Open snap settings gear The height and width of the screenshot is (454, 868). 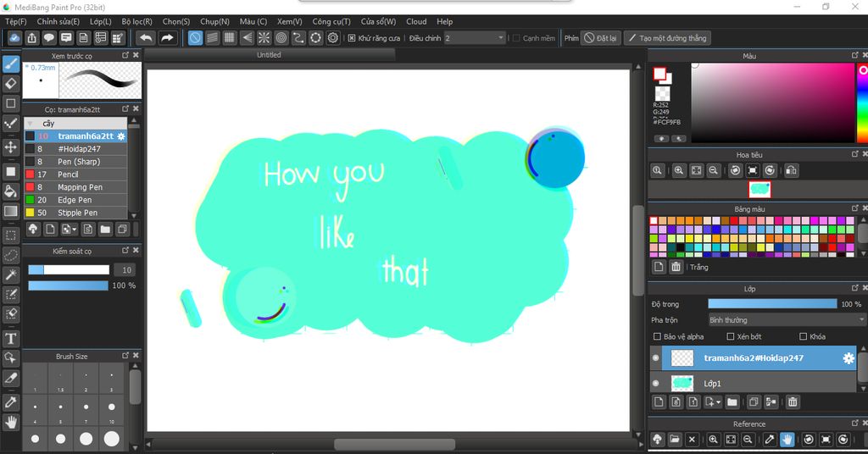[x=332, y=37]
